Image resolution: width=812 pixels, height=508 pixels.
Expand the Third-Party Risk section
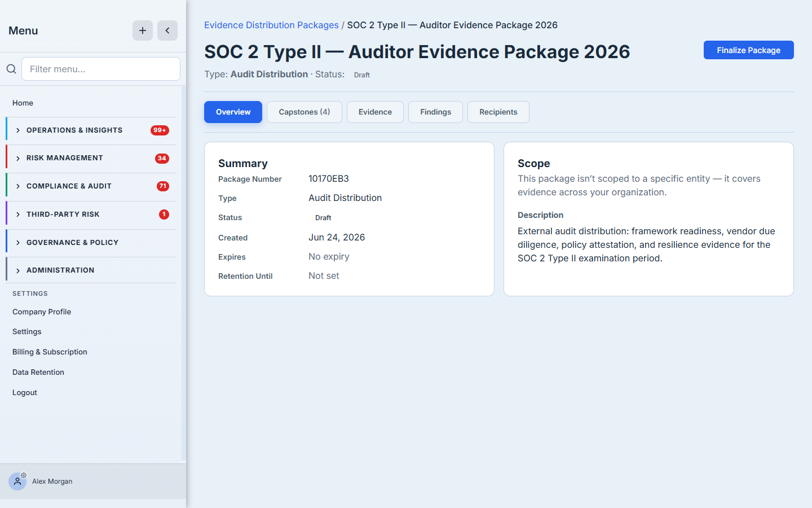point(91,214)
